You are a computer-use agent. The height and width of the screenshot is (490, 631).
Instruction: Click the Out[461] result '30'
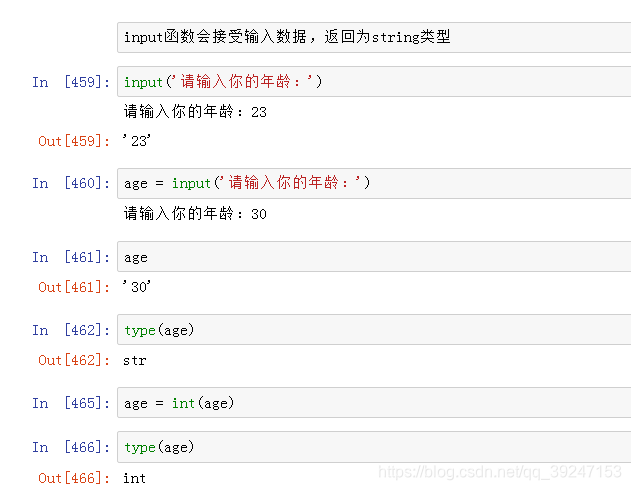[x=137, y=287]
